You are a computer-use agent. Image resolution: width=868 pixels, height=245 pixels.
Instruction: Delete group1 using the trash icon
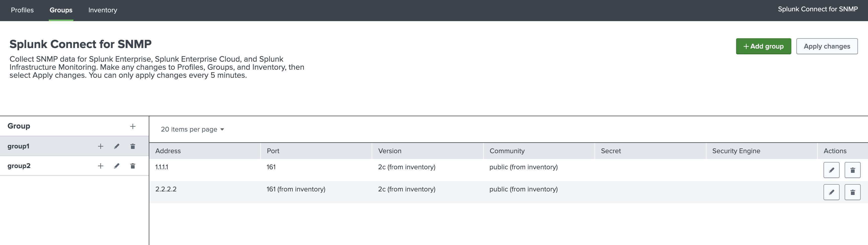point(133,146)
